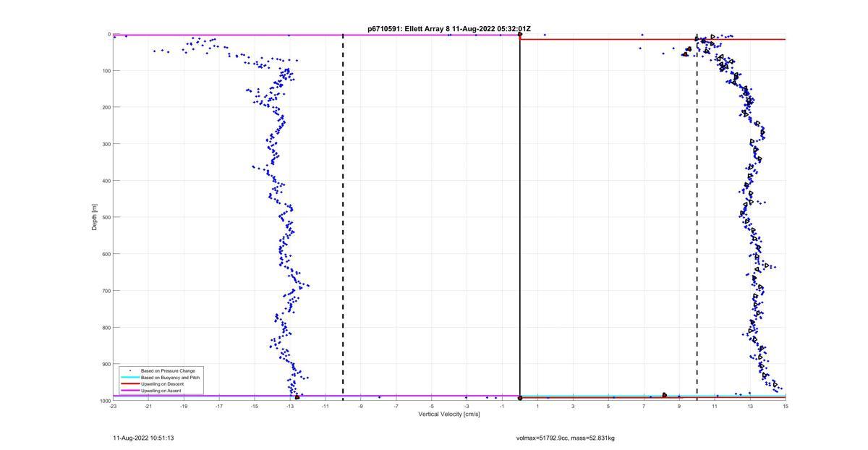Click depth axis tick label 100
Image resolution: width=868 pixels, height=450 pixels.
point(106,71)
